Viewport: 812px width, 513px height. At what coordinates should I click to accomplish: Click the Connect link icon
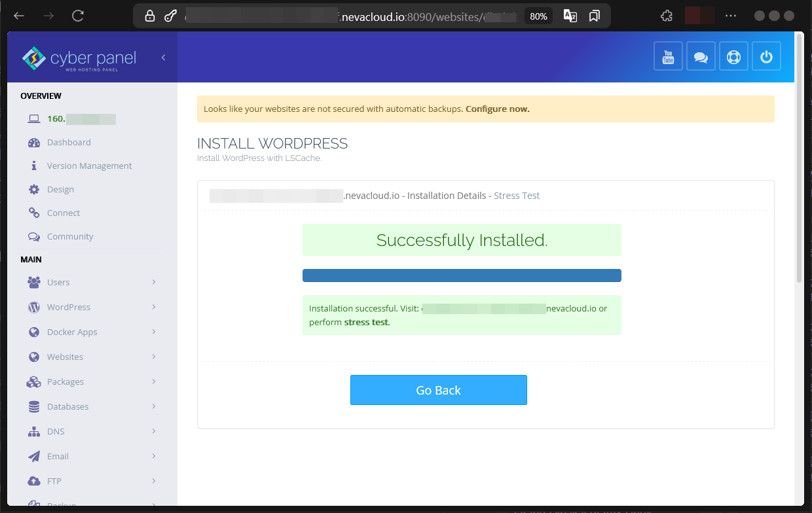click(x=34, y=213)
